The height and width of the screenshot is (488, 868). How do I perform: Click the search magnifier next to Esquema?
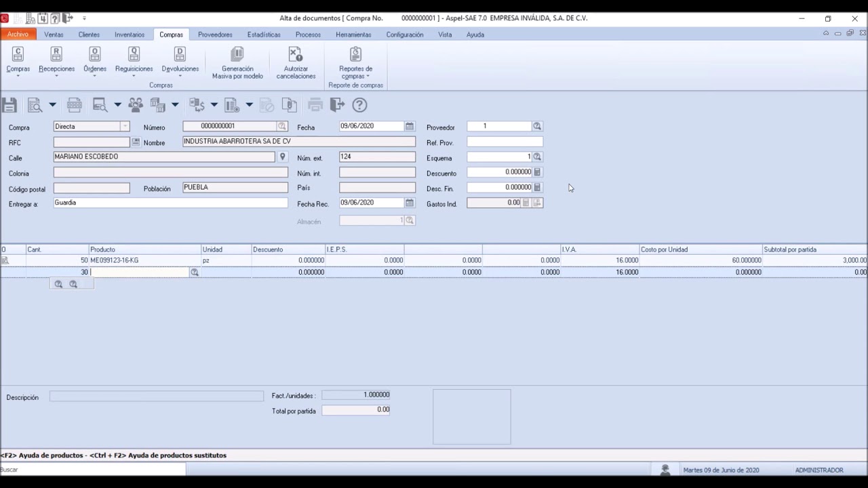tap(537, 157)
